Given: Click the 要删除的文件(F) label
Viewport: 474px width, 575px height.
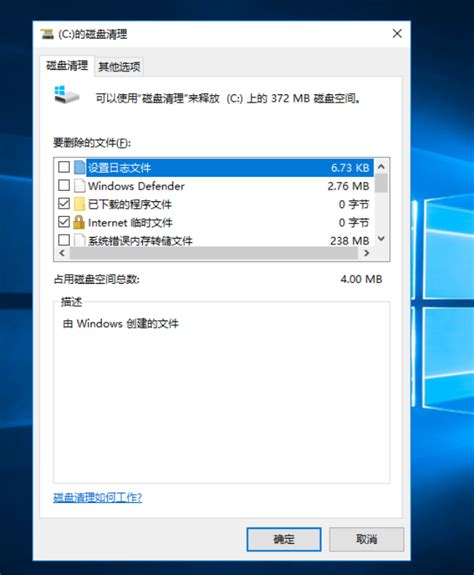Looking at the screenshot, I should 92,142.
